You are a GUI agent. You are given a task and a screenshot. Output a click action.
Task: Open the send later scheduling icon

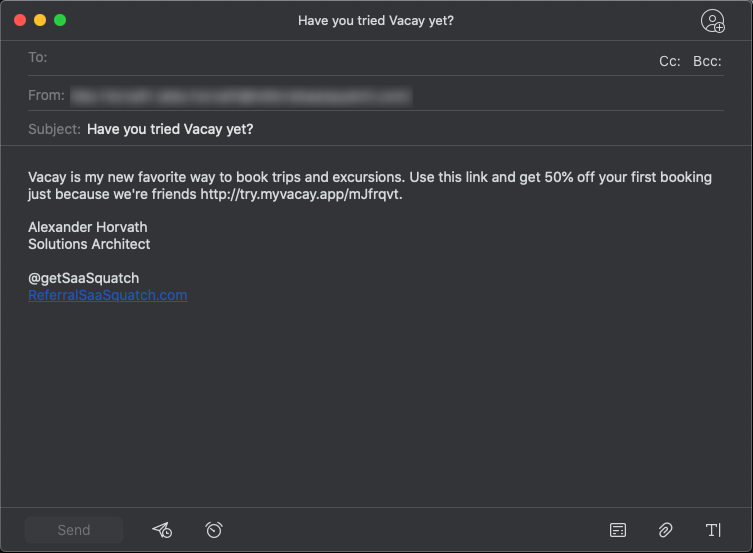tap(162, 530)
